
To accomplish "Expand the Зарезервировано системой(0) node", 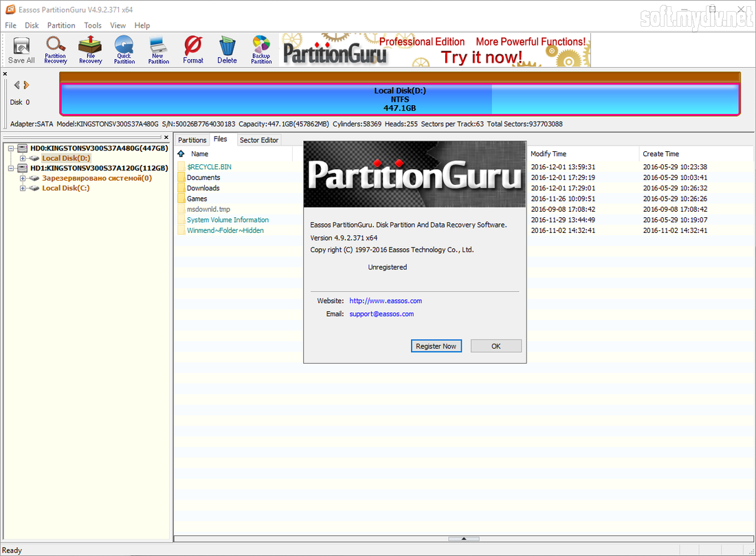I will [x=23, y=179].
